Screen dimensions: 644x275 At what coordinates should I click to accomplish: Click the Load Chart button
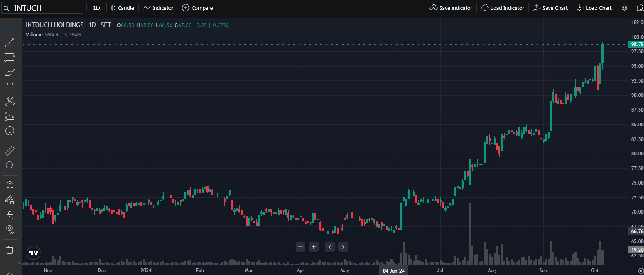click(x=594, y=8)
